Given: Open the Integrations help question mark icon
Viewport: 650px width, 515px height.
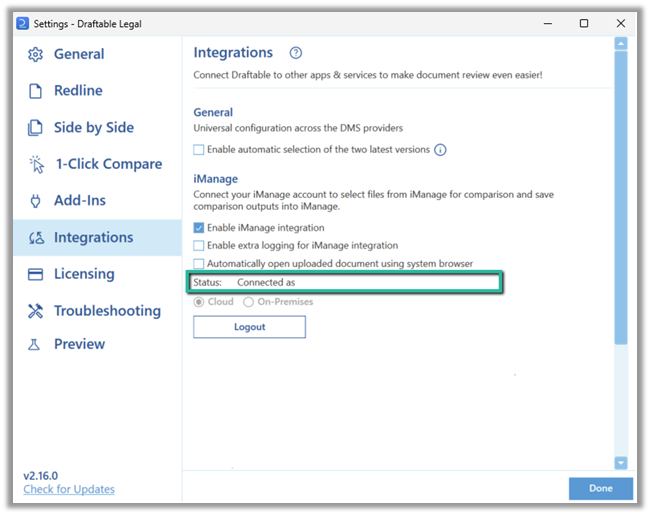Looking at the screenshot, I should click(x=296, y=53).
